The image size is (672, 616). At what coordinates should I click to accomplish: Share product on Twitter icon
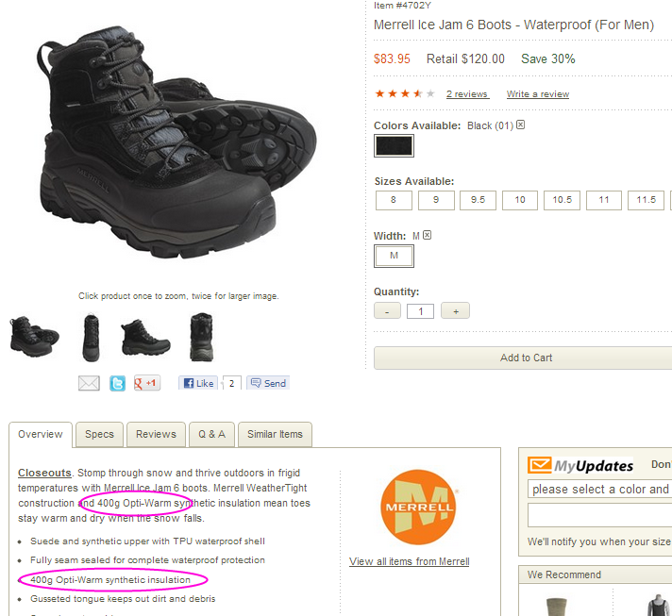tap(117, 383)
